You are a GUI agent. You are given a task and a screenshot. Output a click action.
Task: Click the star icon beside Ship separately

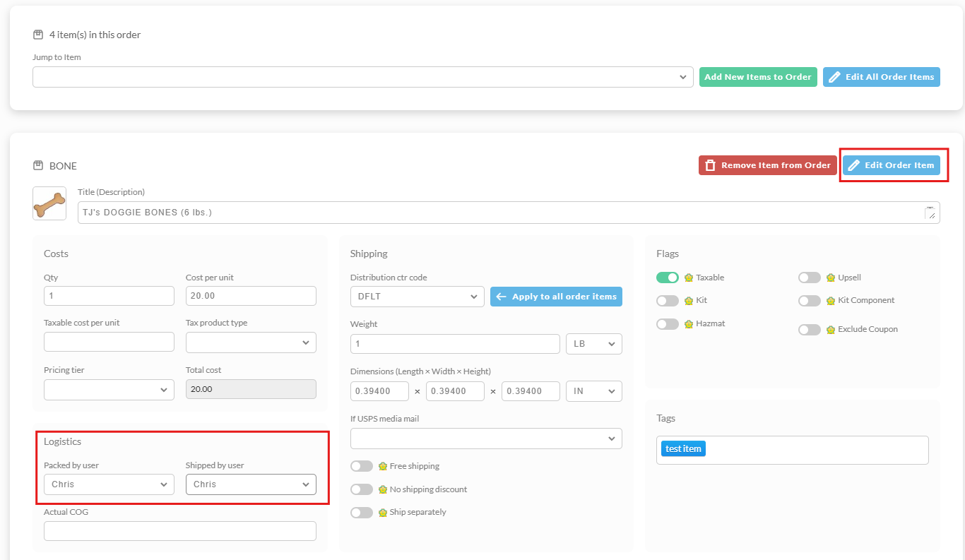(383, 513)
